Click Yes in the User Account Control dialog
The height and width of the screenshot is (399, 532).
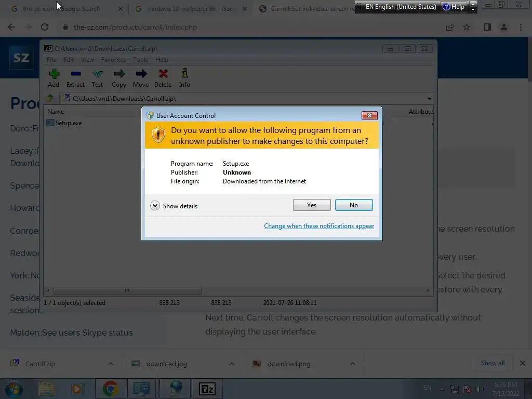tap(312, 205)
